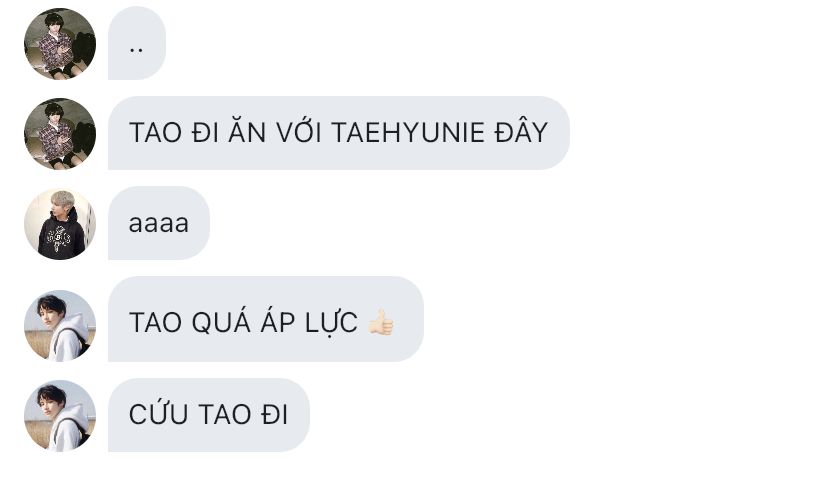Tap avatar next to "TAO ĐI ĂN VỚI TAEHYUNIE ĐÂY"
The height and width of the screenshot is (481, 828).
coord(60,134)
